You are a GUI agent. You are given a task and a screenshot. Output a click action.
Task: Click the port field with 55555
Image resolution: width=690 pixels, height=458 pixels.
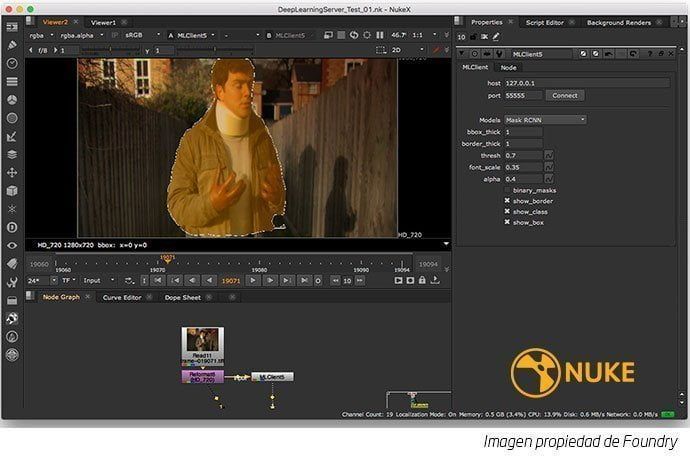tap(523, 95)
